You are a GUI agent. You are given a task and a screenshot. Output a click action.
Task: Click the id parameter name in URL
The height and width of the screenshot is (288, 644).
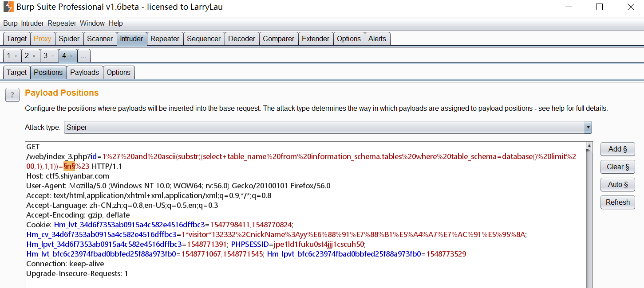tap(93, 156)
